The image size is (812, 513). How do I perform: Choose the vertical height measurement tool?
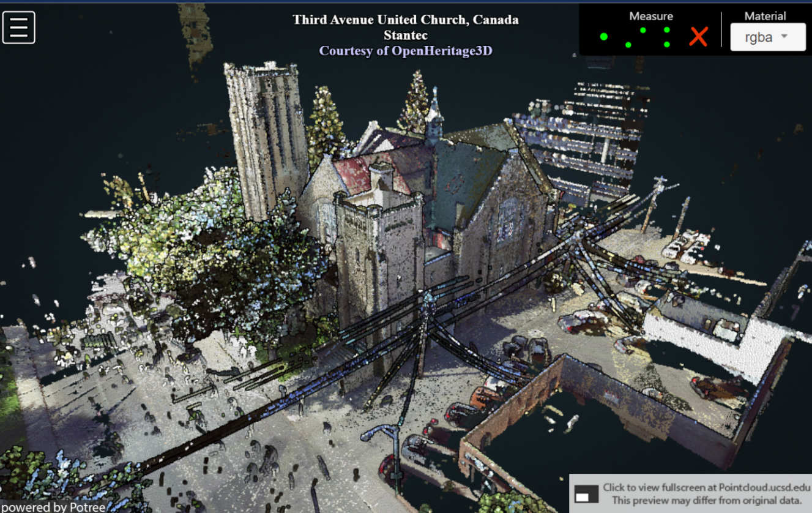[666, 37]
